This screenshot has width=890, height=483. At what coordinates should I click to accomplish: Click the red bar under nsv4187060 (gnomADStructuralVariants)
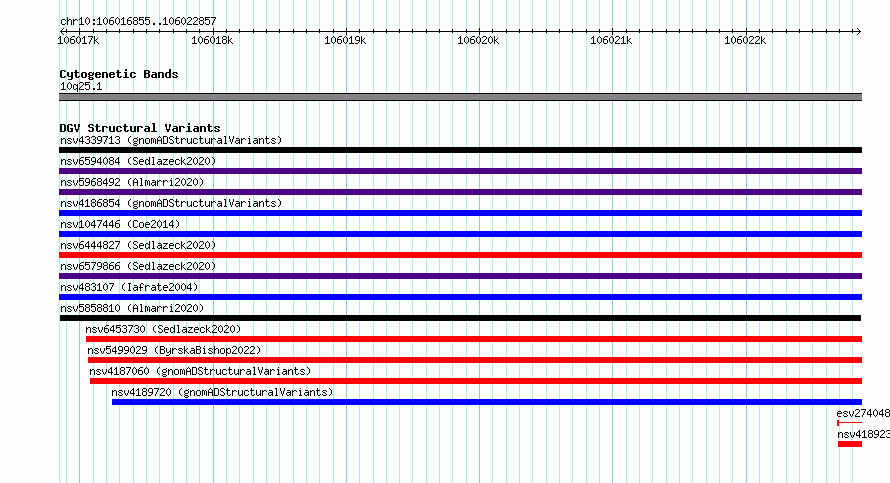pyautogui.click(x=476, y=381)
